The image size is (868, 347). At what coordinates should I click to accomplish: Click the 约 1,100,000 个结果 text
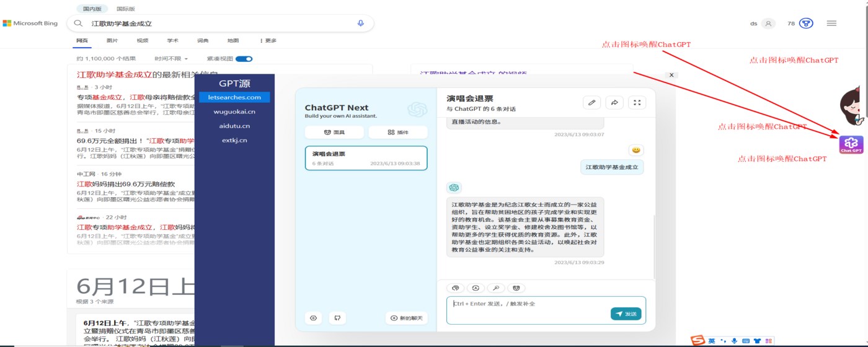[x=106, y=59]
